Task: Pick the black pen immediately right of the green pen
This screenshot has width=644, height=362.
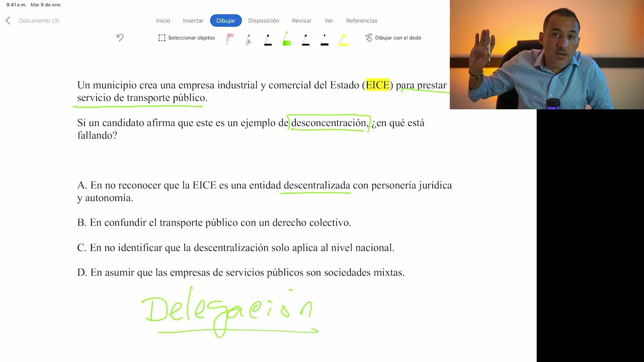Action: [305, 39]
